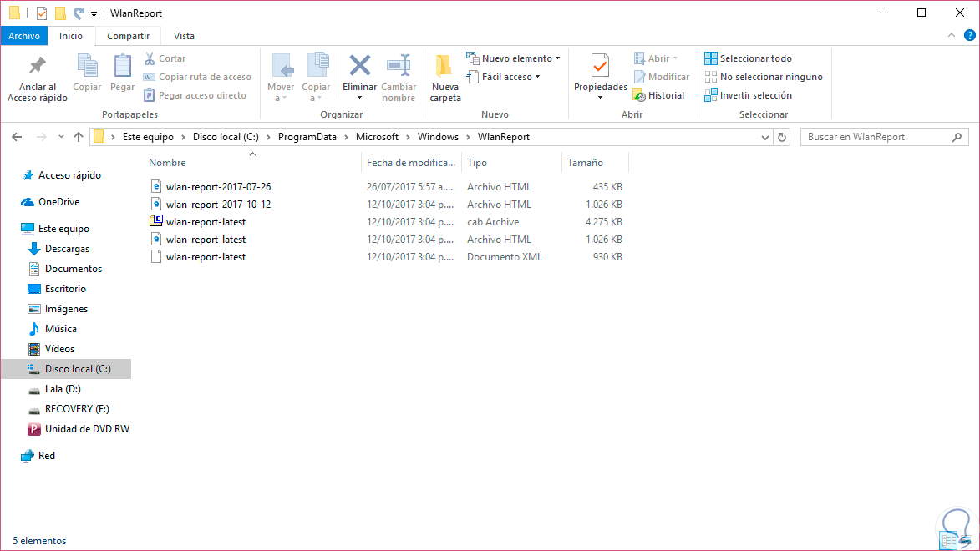The image size is (980, 551).
Task: Select Disco local (C:) in sidebar
Action: coord(67,368)
